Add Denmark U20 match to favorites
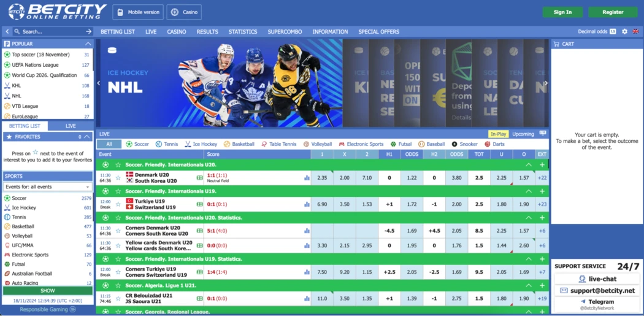 tap(118, 178)
